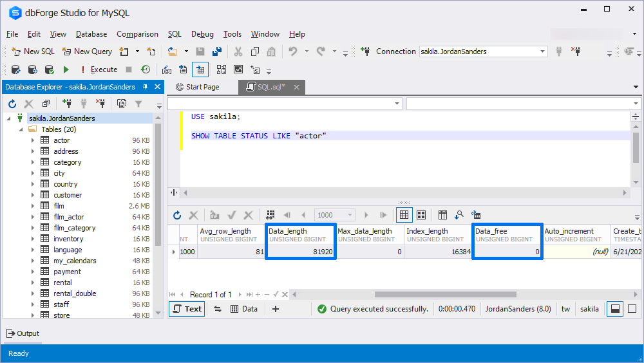Click the Stop execution square icon

pos(129,70)
